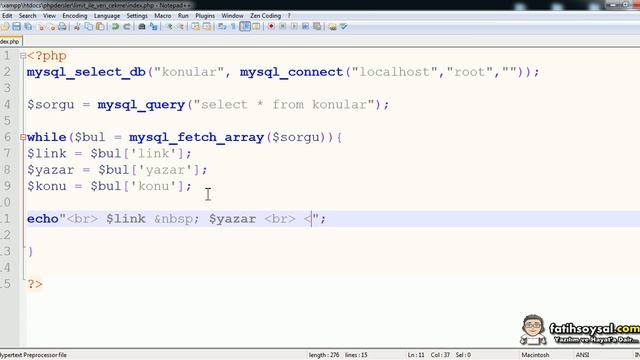640x360 pixels.
Task: Click the "lines : 15" status bar entry
Action: [x=356, y=355]
